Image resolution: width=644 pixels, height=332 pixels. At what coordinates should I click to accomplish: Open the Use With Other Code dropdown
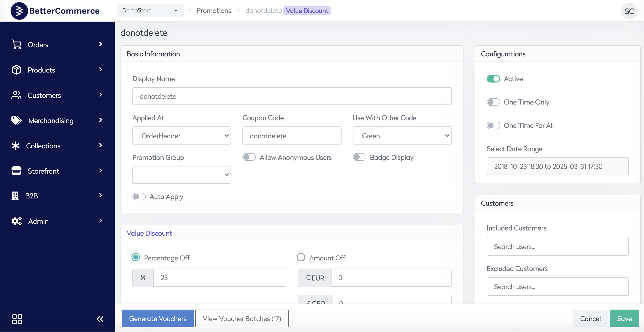pos(402,136)
